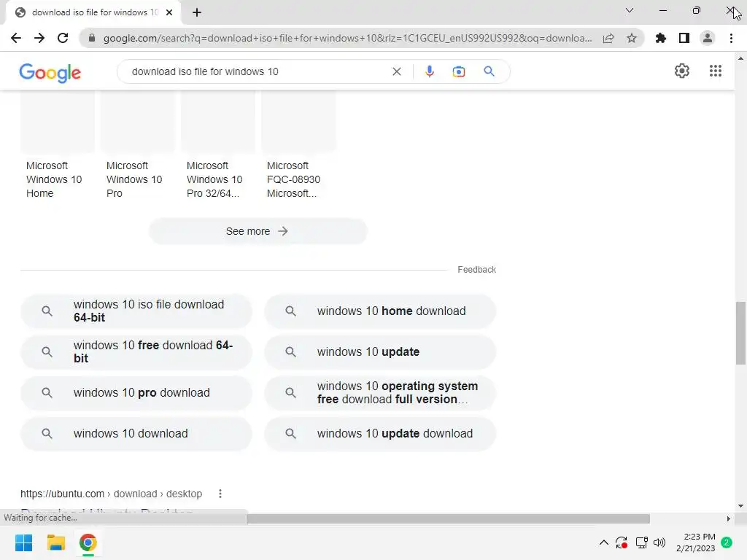Open the volume speaker tray icon
This screenshot has height=560, width=747.
(659, 542)
